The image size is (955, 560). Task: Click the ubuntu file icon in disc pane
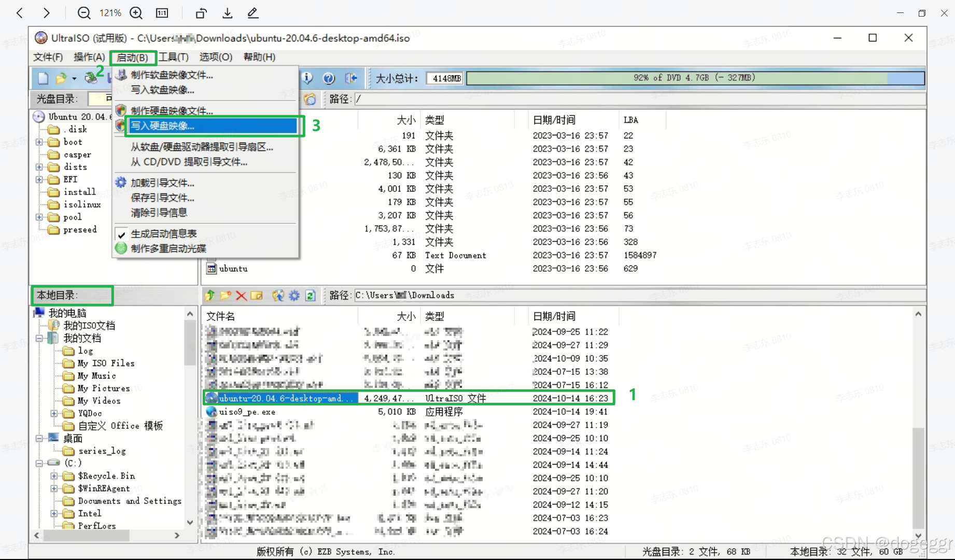point(212,269)
